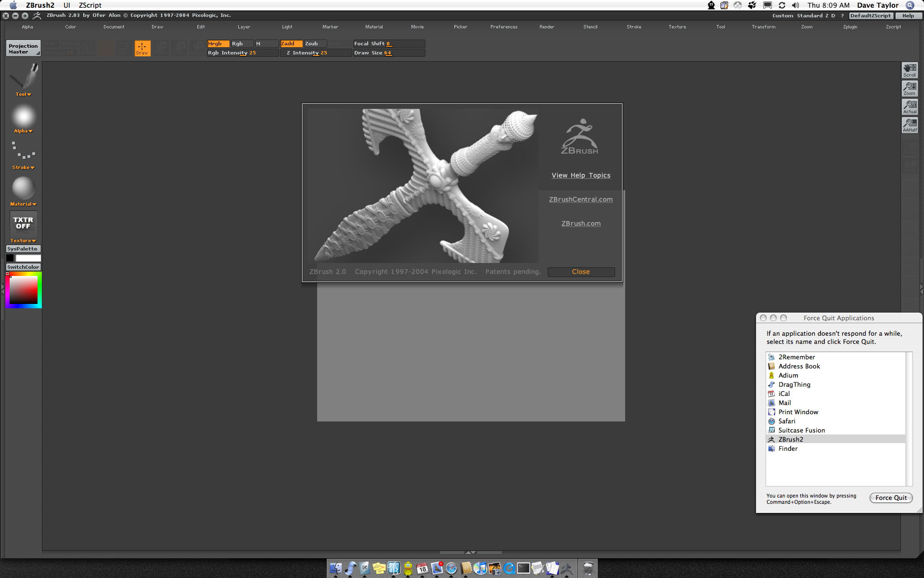
Task: Open the Transform palette menu
Action: [x=764, y=27]
